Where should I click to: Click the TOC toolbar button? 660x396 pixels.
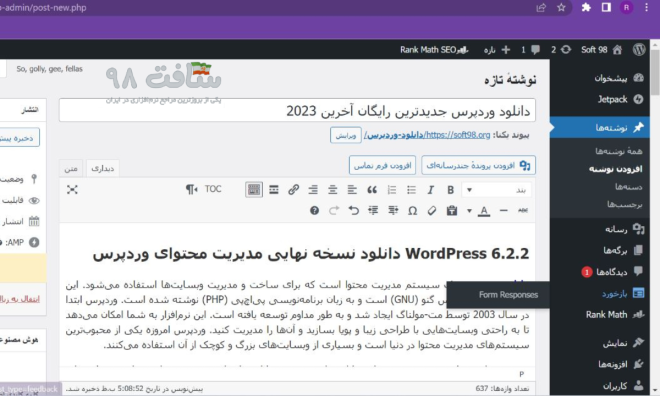point(213,189)
